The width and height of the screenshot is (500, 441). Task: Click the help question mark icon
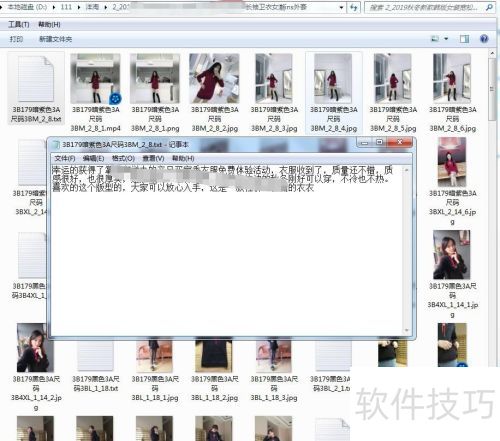coord(484,39)
